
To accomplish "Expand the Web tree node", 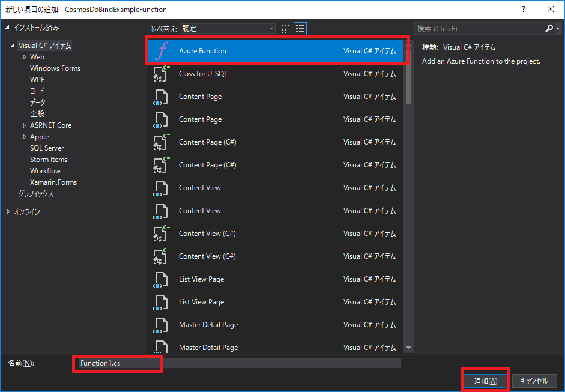I will click(24, 57).
